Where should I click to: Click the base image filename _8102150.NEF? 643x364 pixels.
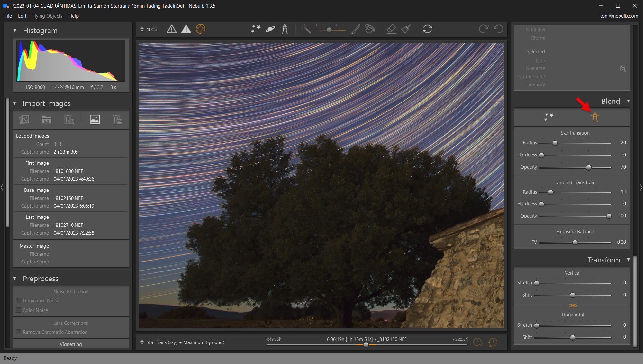tap(68, 198)
